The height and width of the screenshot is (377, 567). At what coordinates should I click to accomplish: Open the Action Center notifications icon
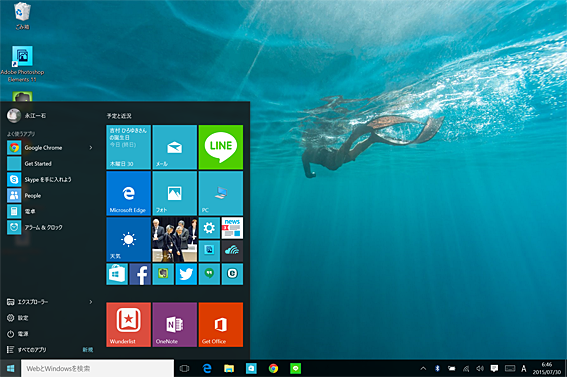point(494,368)
